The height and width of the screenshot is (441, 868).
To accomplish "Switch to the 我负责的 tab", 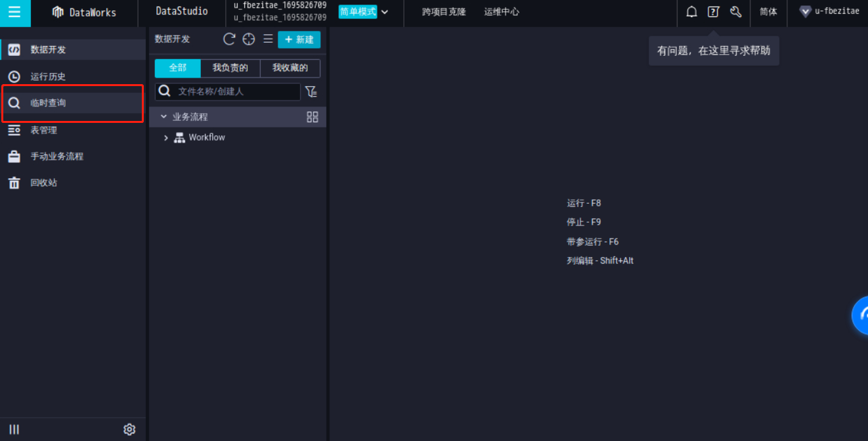I will 230,68.
